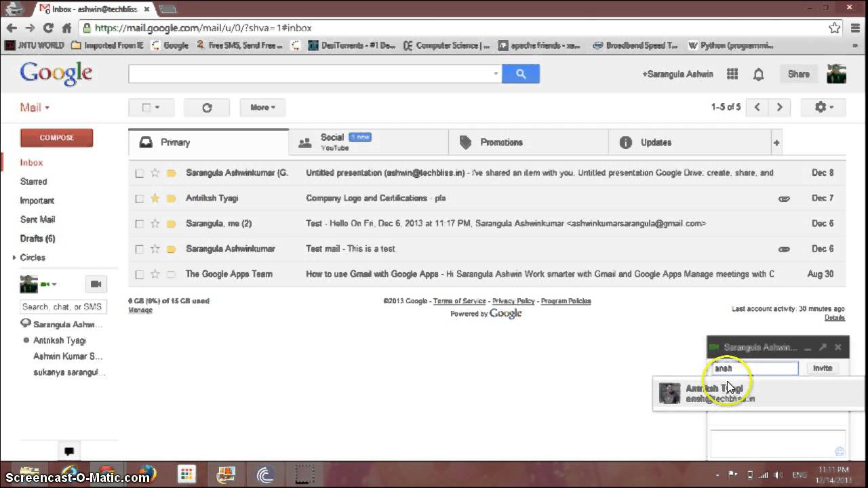Open the Privacy Policy link
This screenshot has height=488, width=868.
point(513,301)
